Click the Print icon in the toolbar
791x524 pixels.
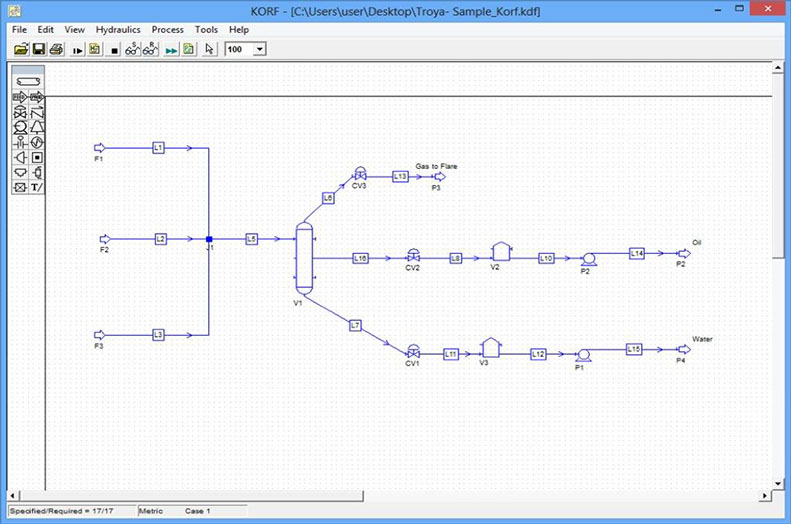point(56,49)
